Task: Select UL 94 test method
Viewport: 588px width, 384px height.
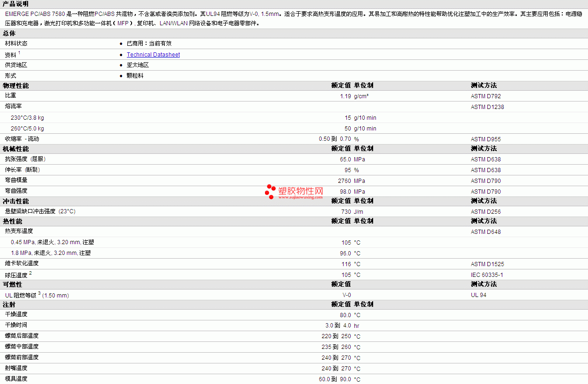Action: (478, 295)
